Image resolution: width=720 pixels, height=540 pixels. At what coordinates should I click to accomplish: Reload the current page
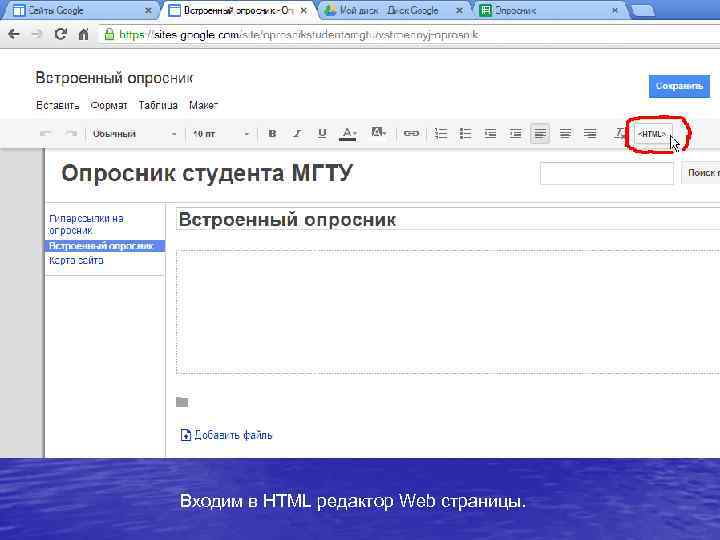(61, 34)
